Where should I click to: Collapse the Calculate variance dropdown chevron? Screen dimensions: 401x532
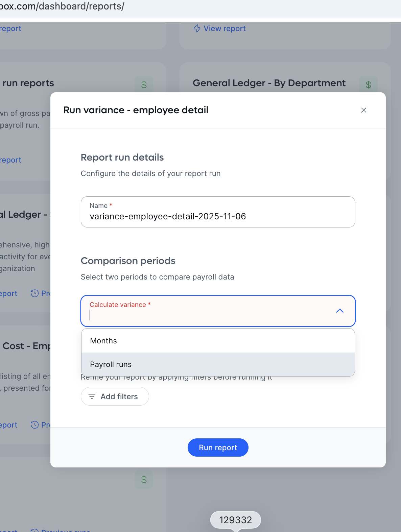click(340, 311)
